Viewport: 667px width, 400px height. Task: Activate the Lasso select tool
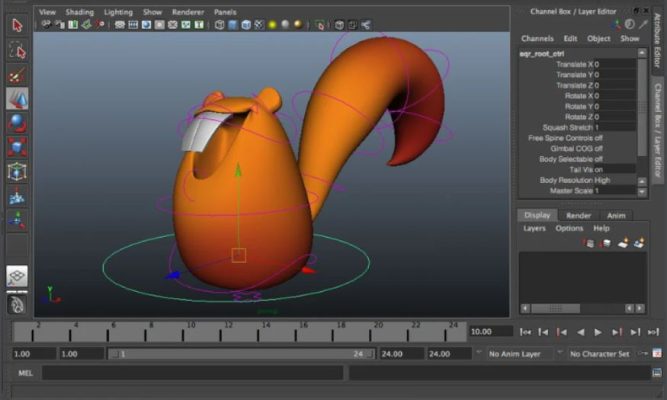[x=17, y=50]
